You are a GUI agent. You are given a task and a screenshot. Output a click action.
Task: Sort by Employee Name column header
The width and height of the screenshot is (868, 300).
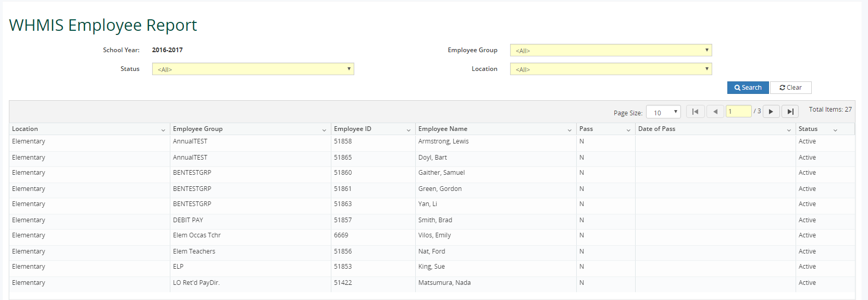click(x=443, y=129)
